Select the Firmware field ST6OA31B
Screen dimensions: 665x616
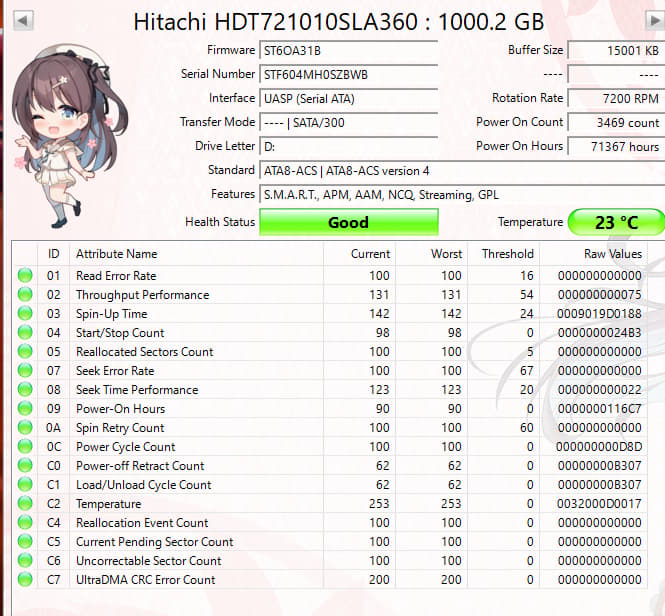click(348, 51)
